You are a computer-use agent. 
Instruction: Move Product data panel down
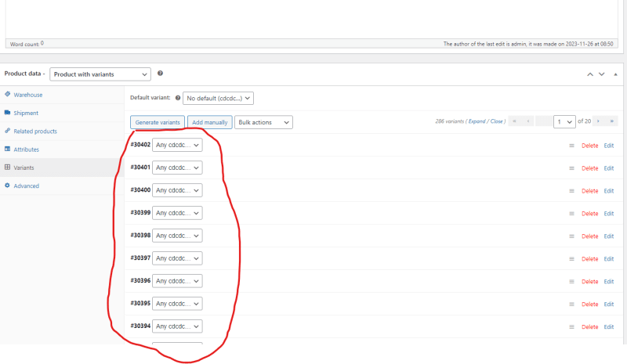[x=601, y=74]
